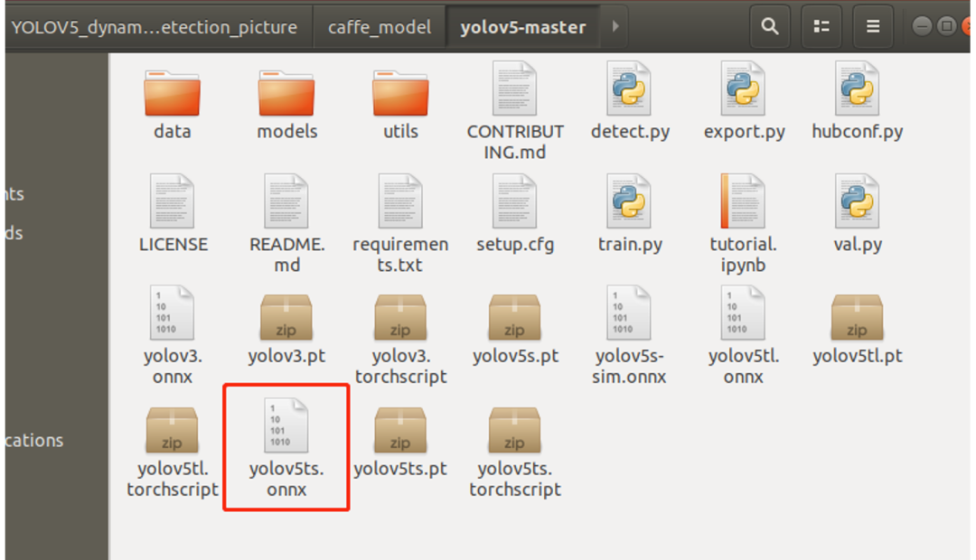The image size is (976, 560).
Task: Toggle the list view mode button
Action: point(821,26)
